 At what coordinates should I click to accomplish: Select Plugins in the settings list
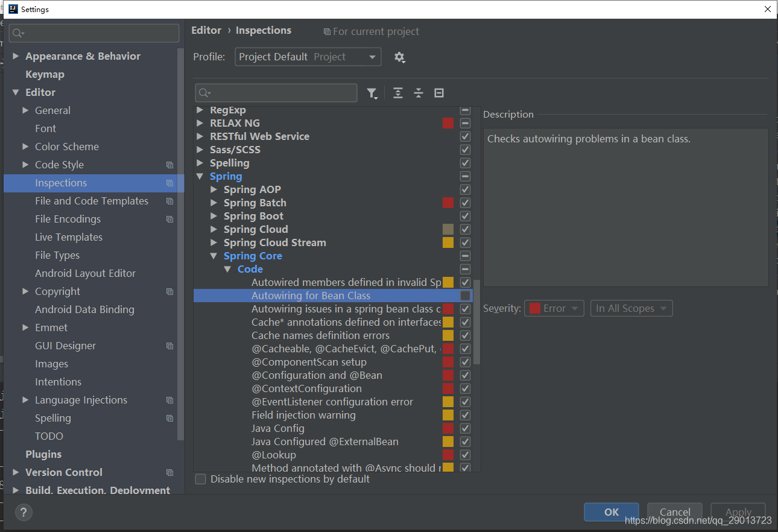pos(43,454)
